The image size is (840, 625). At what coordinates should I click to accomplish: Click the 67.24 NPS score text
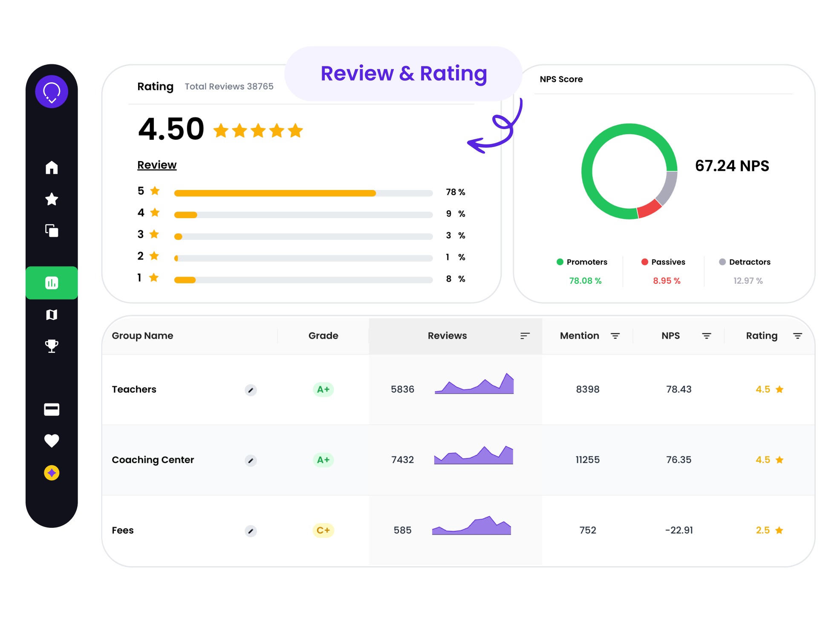pyautogui.click(x=732, y=166)
